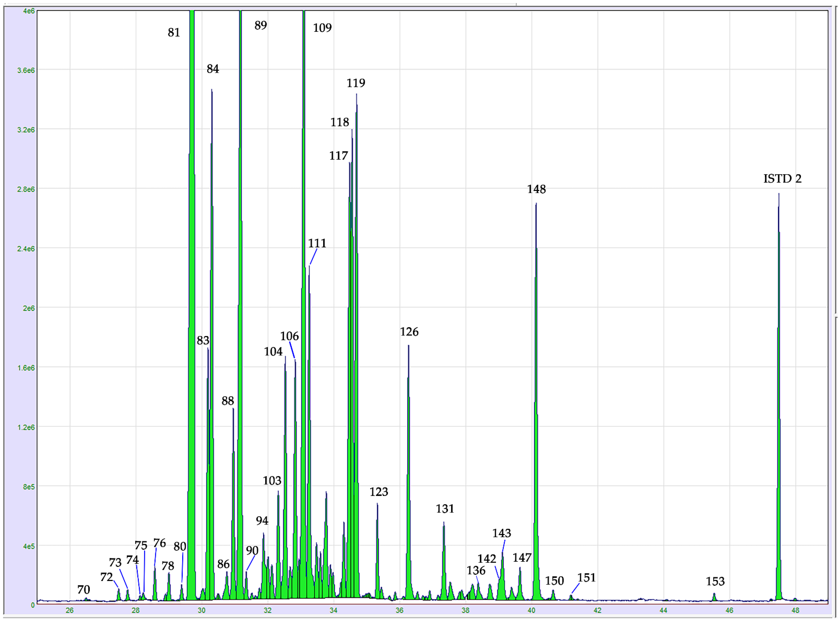Screen dimensions: 840x621
Task: Select the peak label 84
Action: click(213, 69)
